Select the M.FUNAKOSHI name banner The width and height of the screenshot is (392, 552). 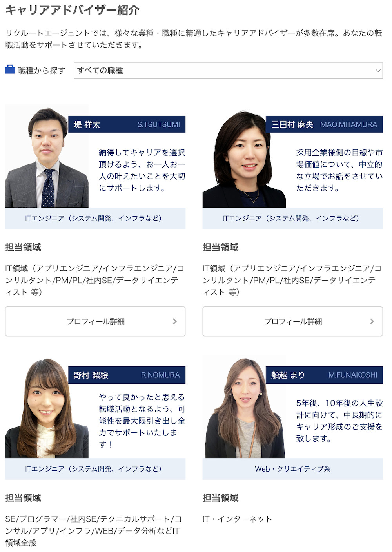[324, 375]
